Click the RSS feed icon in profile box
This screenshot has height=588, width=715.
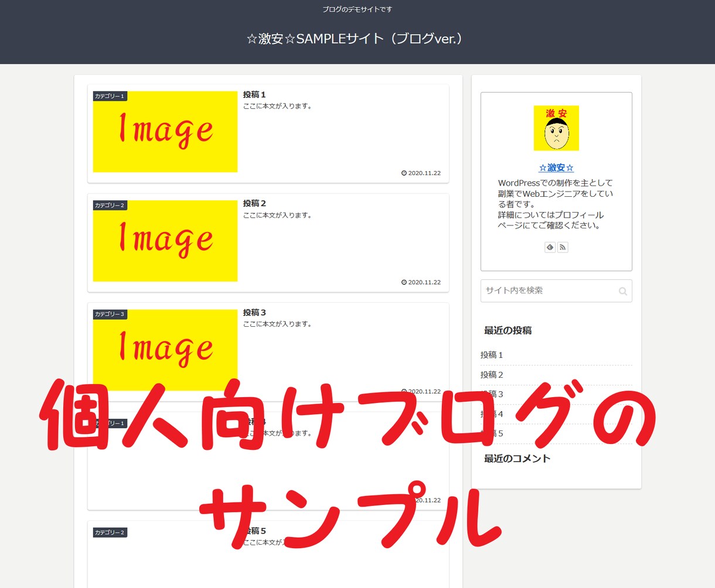[563, 247]
